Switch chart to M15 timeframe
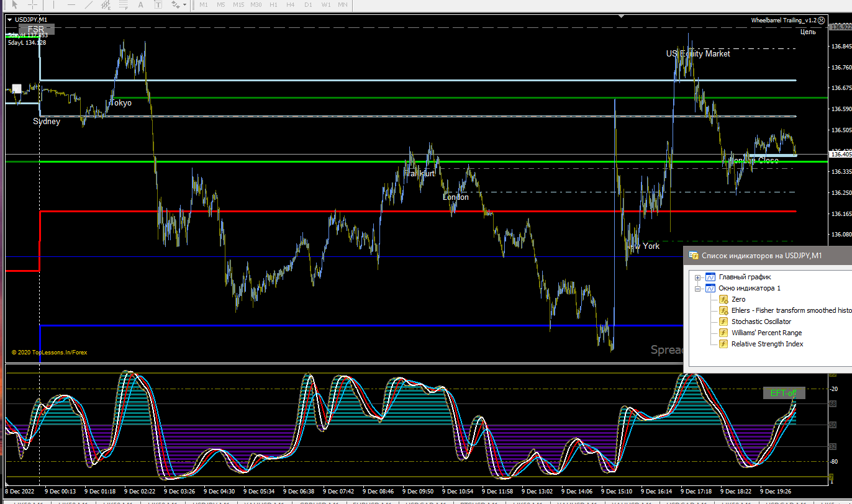The height and width of the screenshot is (504, 852). tap(238, 4)
